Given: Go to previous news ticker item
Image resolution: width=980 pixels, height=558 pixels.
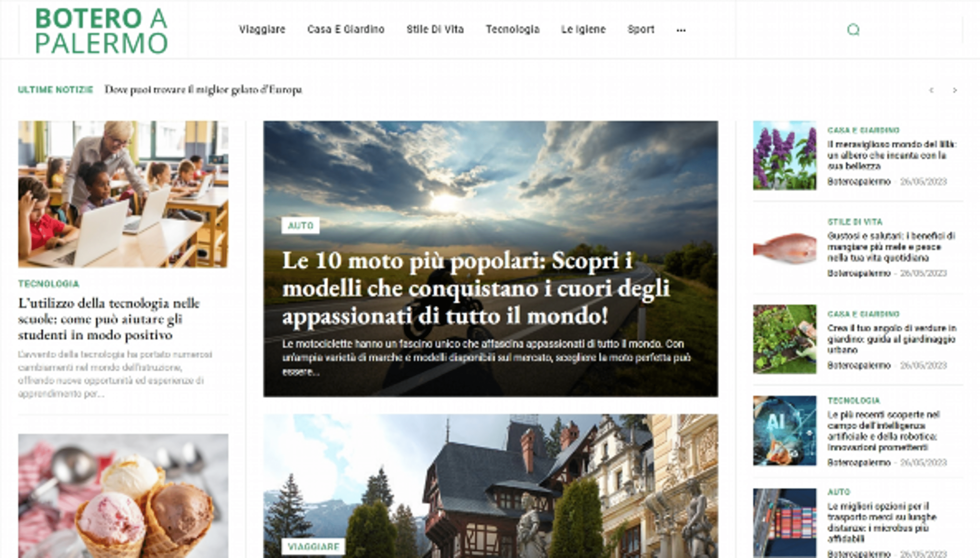Looking at the screenshot, I should (x=931, y=90).
